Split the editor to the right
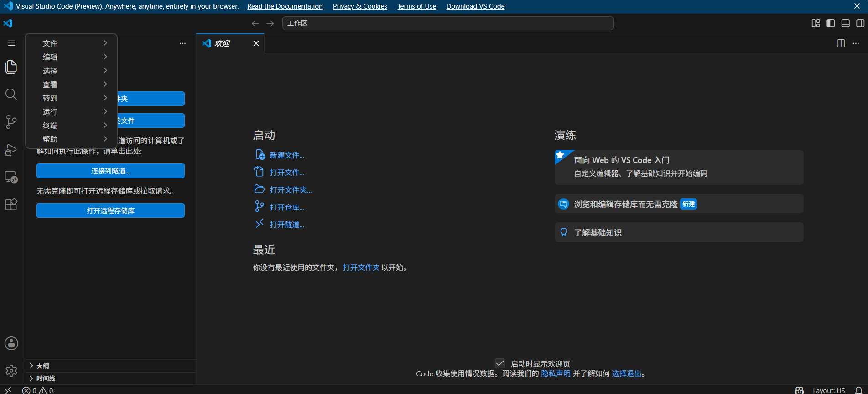This screenshot has height=394, width=868. (x=841, y=43)
